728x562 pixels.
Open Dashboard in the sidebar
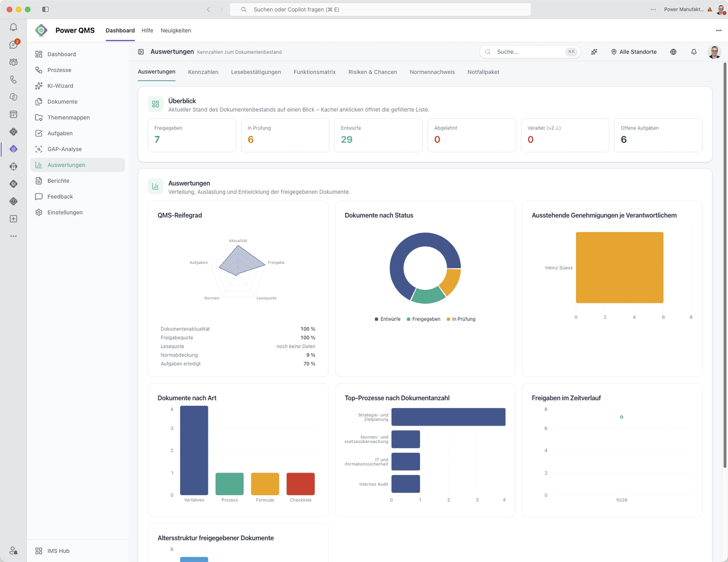point(77,54)
